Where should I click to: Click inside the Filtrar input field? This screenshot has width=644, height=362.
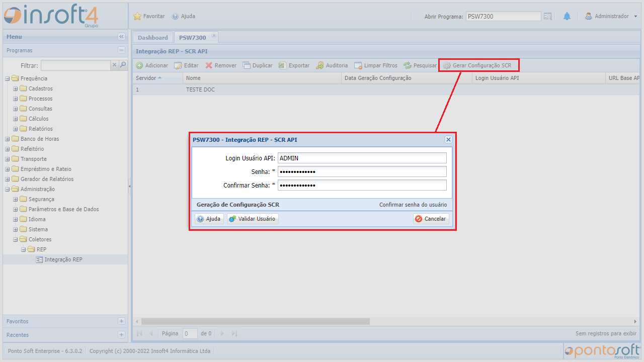(75, 65)
